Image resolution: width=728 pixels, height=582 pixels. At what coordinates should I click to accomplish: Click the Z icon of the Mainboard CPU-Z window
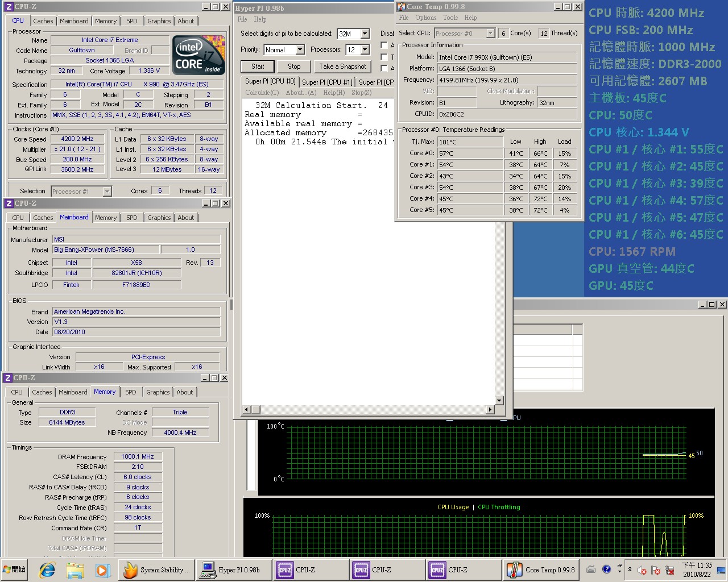tap(9, 203)
